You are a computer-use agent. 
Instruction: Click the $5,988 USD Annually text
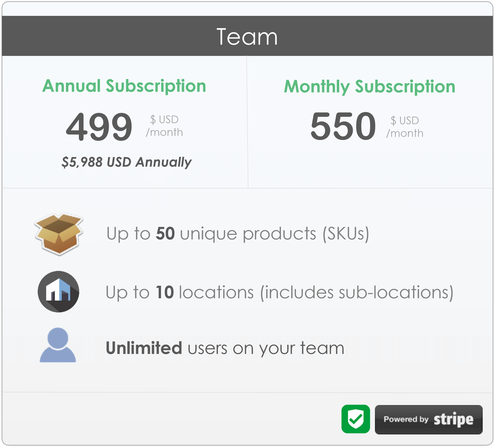[x=127, y=162]
